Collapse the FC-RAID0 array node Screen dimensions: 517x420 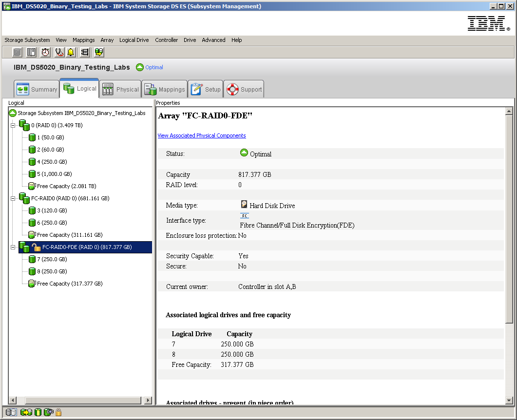coord(13,198)
